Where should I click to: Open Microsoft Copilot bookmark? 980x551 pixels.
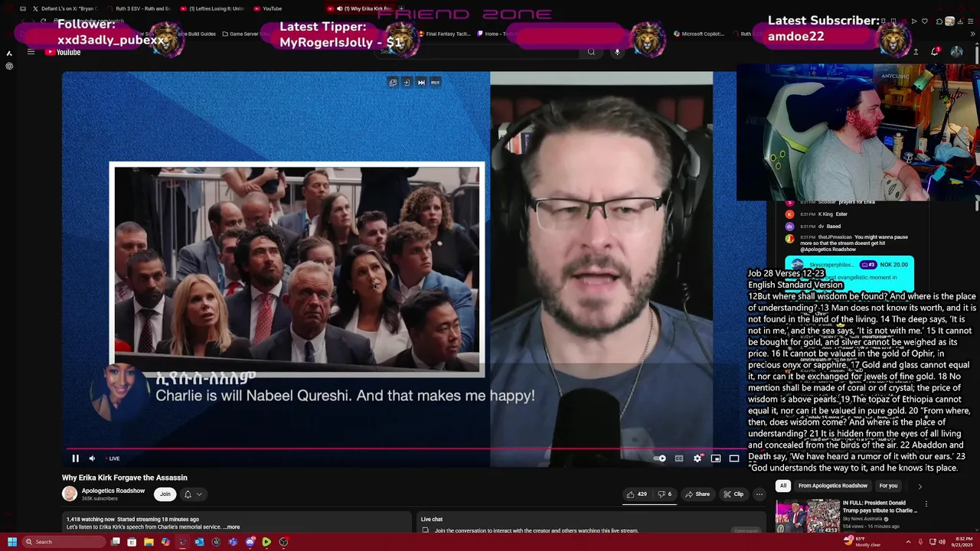[x=698, y=34]
